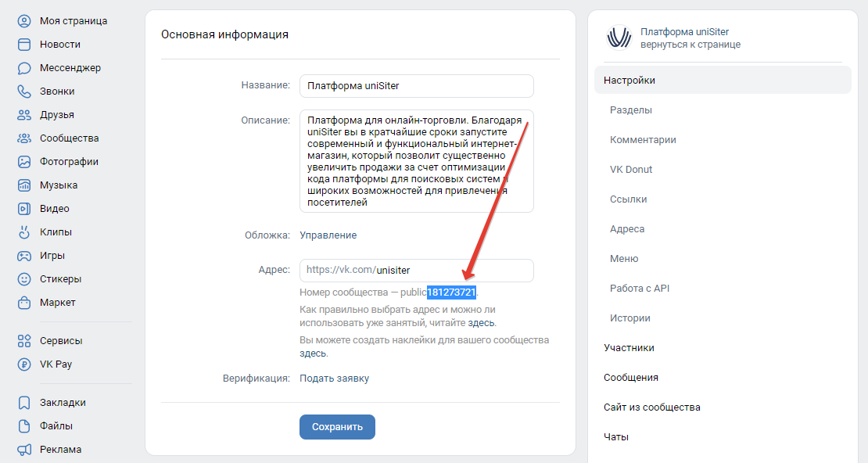Click the Calls phone icon
Image resolution: width=868 pixels, height=463 pixels.
coord(25,92)
